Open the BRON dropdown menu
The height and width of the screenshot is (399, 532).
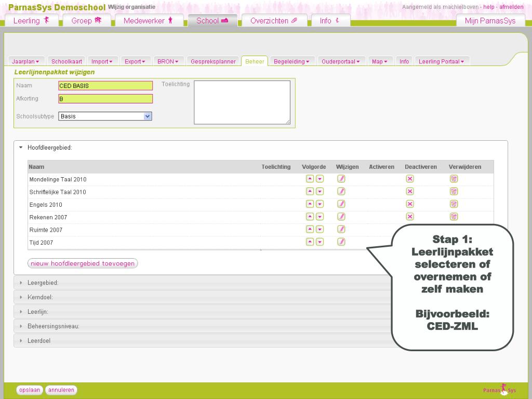click(168, 61)
